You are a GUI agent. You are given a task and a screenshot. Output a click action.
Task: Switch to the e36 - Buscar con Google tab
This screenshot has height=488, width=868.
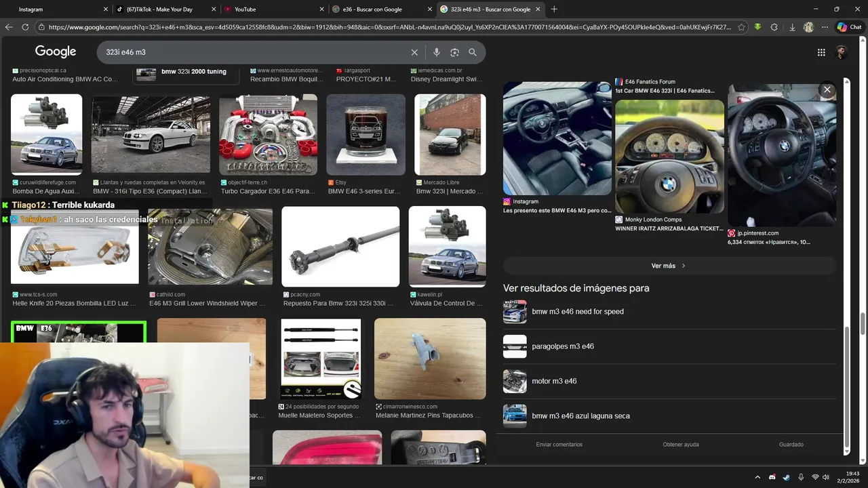click(382, 9)
